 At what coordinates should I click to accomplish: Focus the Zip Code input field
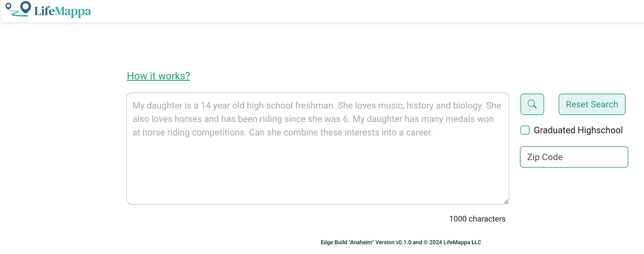(x=574, y=157)
